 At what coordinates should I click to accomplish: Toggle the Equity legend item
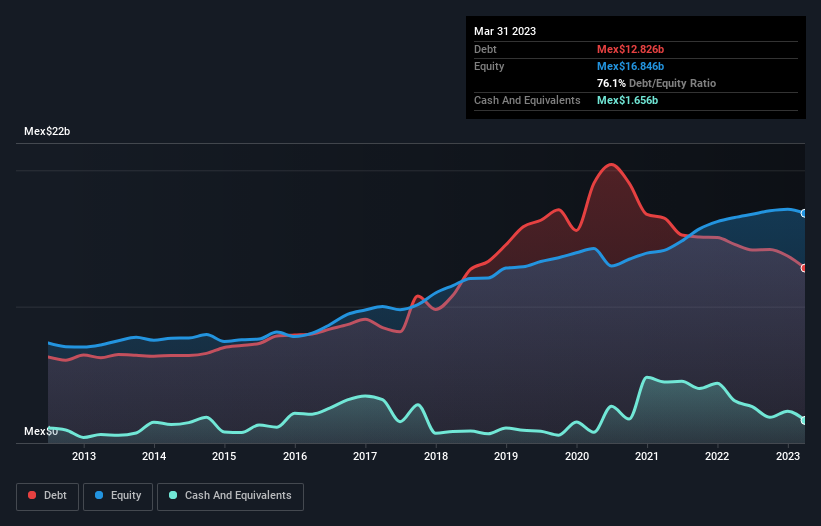120,495
